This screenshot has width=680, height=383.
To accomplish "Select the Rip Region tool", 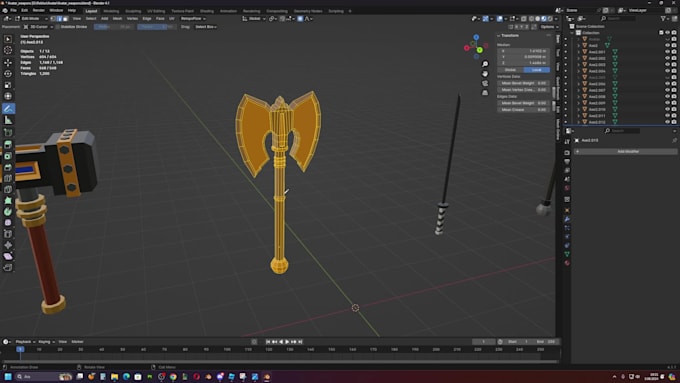I will tap(8, 268).
